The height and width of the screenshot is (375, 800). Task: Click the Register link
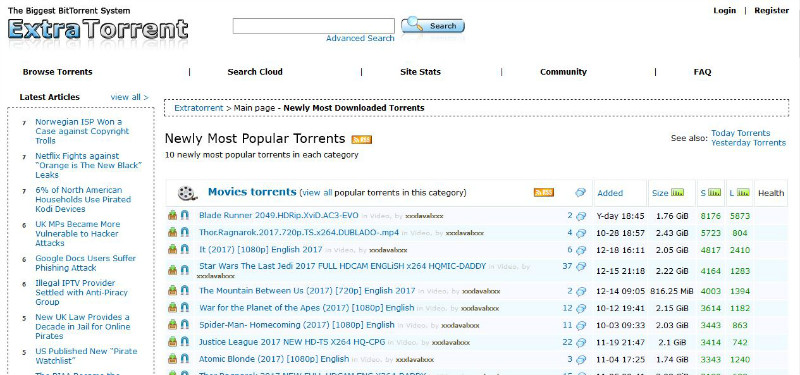[x=771, y=10]
